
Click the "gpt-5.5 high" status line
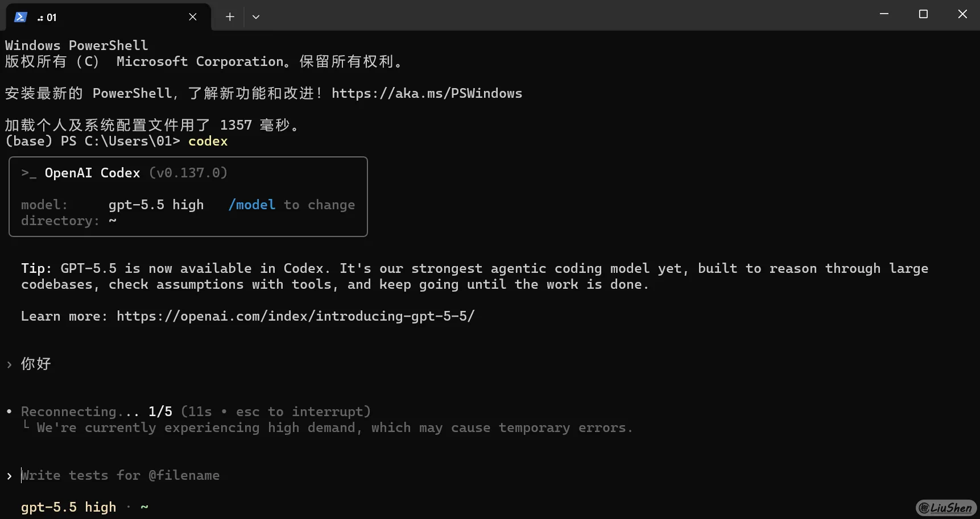(68, 507)
